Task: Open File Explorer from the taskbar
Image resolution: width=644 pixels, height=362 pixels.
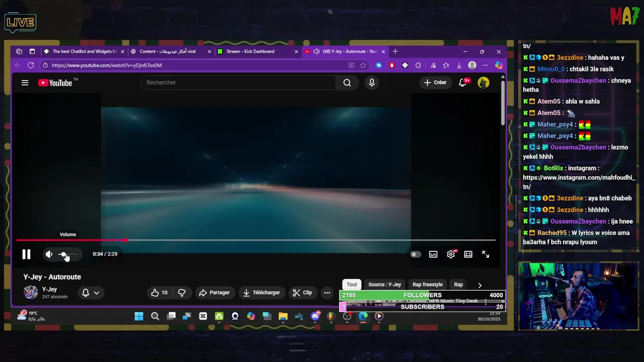Action: click(283, 316)
